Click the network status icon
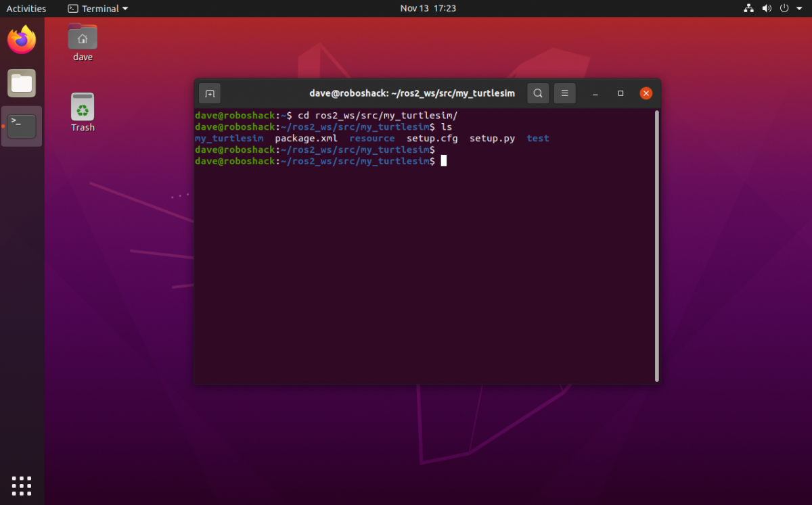 748,8
